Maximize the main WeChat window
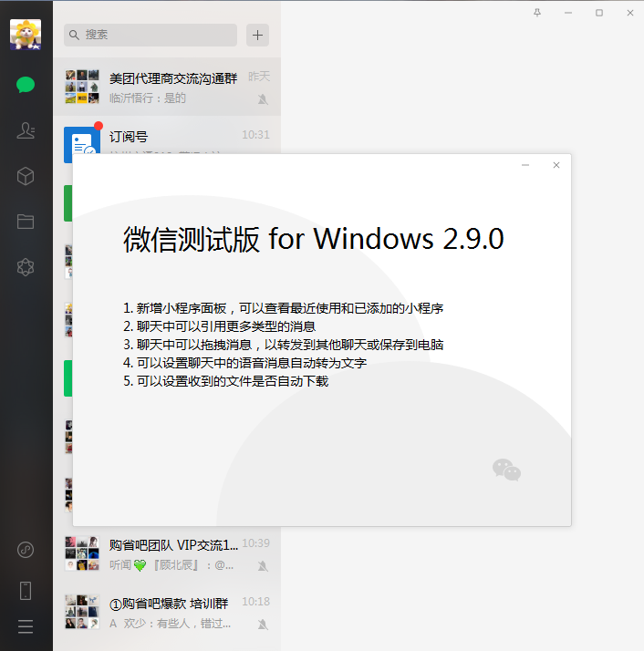 (599, 13)
